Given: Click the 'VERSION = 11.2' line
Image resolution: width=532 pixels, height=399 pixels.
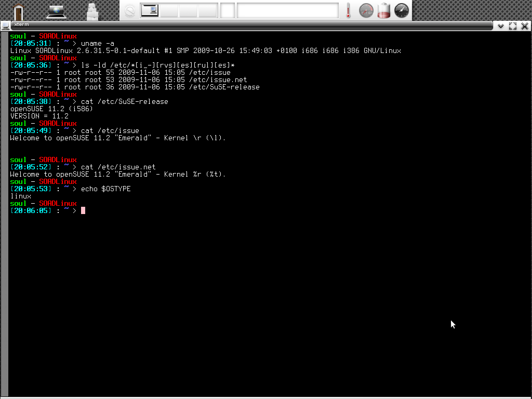Looking at the screenshot, I should pos(39,116).
